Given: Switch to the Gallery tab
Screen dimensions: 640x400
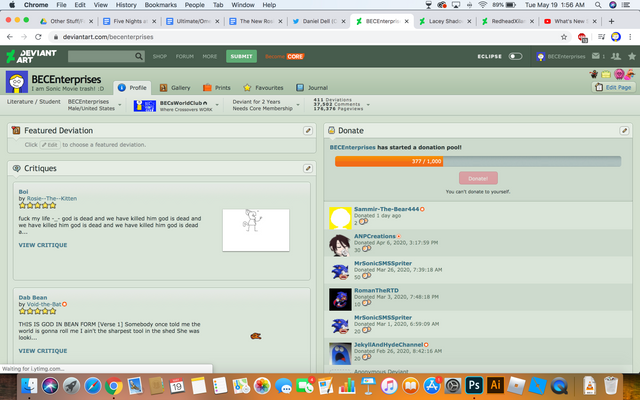Looking at the screenshot, I should [175, 88].
